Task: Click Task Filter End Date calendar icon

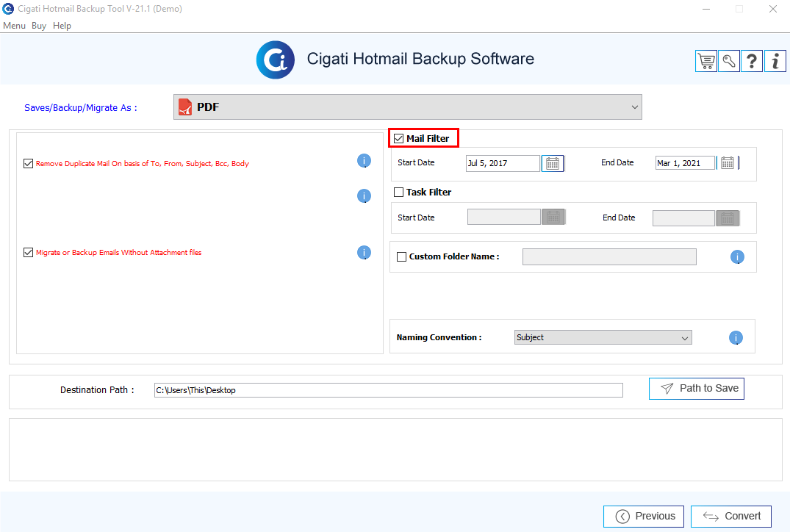Action: tap(728, 218)
